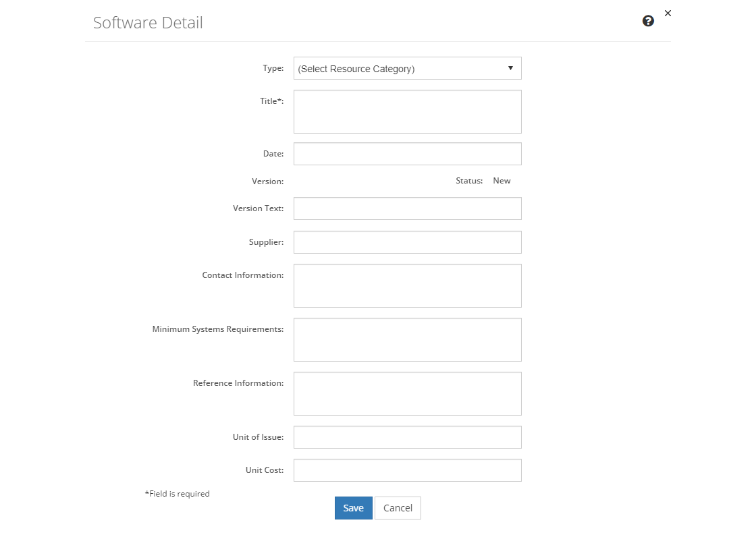Focus the Date input field

408,154
